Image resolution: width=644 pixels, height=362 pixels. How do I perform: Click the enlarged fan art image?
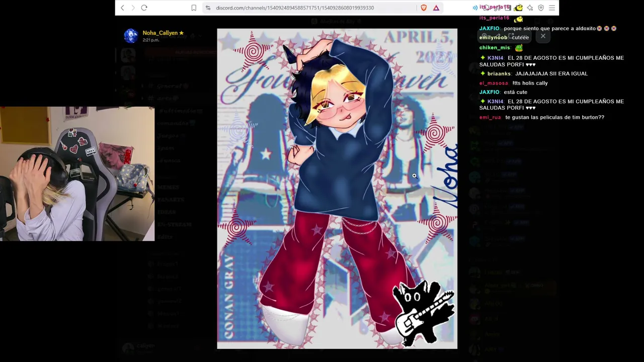tap(337, 189)
